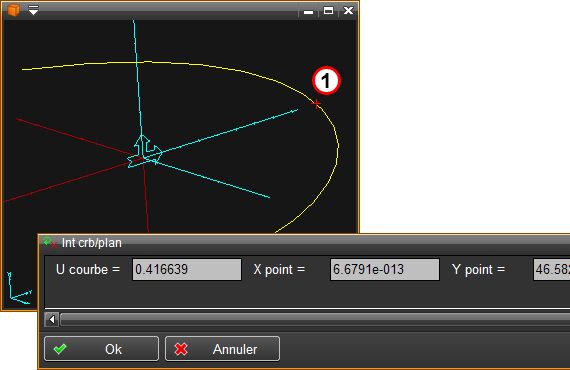Click the left scroll arrow button
570x370 pixels.
point(52,319)
